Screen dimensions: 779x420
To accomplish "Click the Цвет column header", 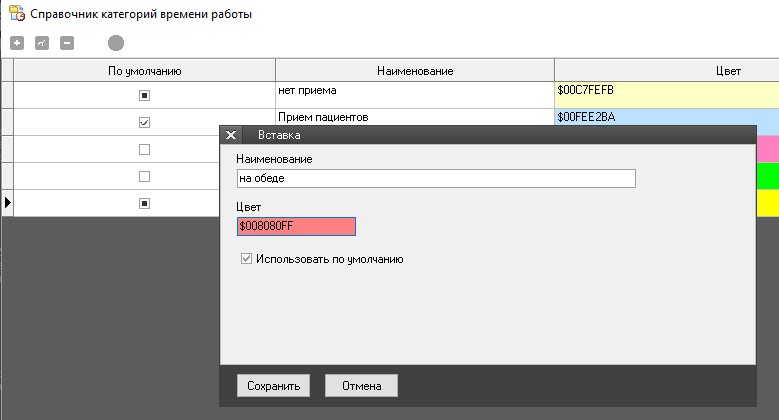I will coord(729,70).
